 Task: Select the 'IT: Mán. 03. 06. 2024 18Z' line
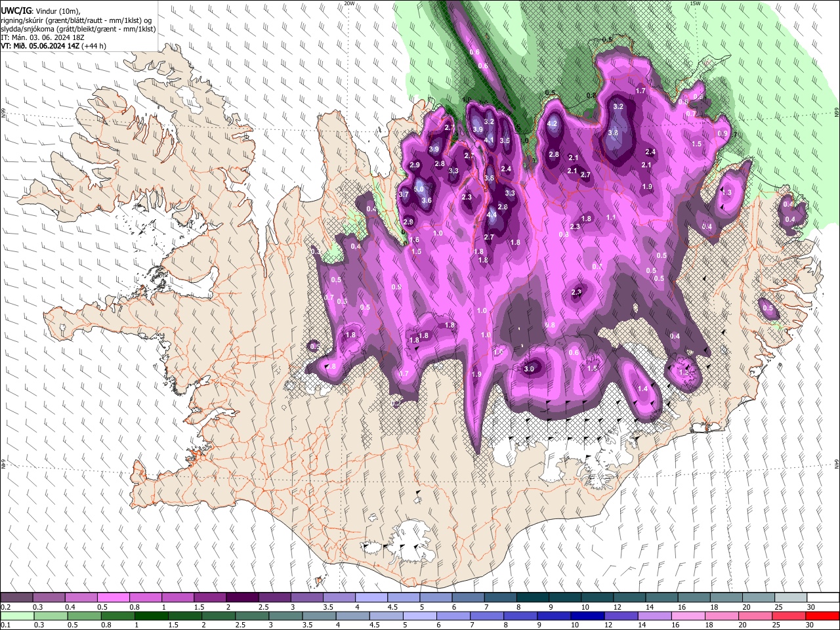[x=42, y=37]
